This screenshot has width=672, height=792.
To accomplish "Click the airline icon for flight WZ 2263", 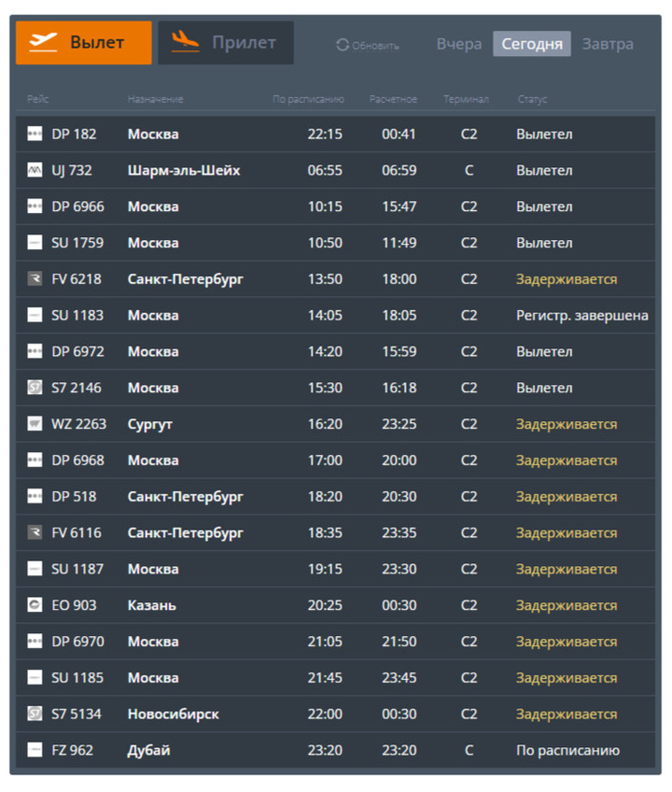I will pyautogui.click(x=35, y=424).
